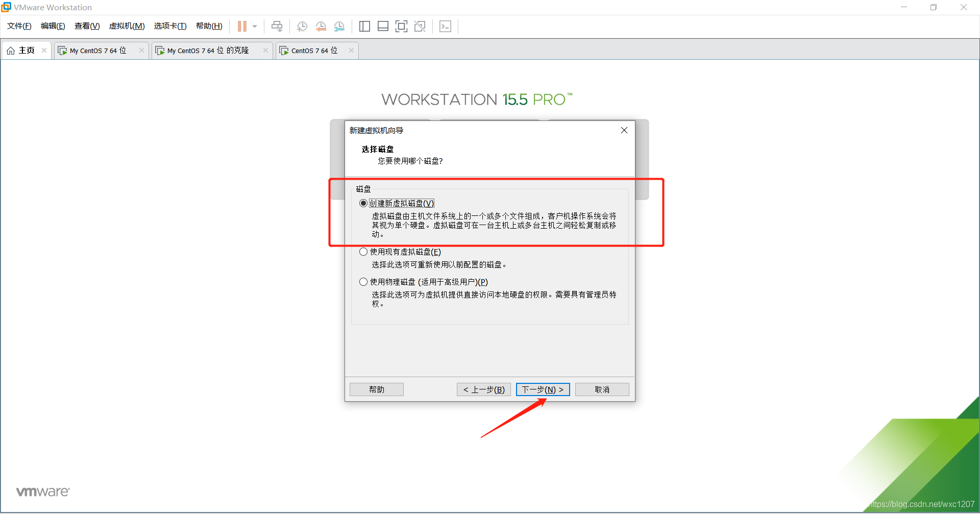
Task: Close the 主页 tab
Action: (x=44, y=50)
